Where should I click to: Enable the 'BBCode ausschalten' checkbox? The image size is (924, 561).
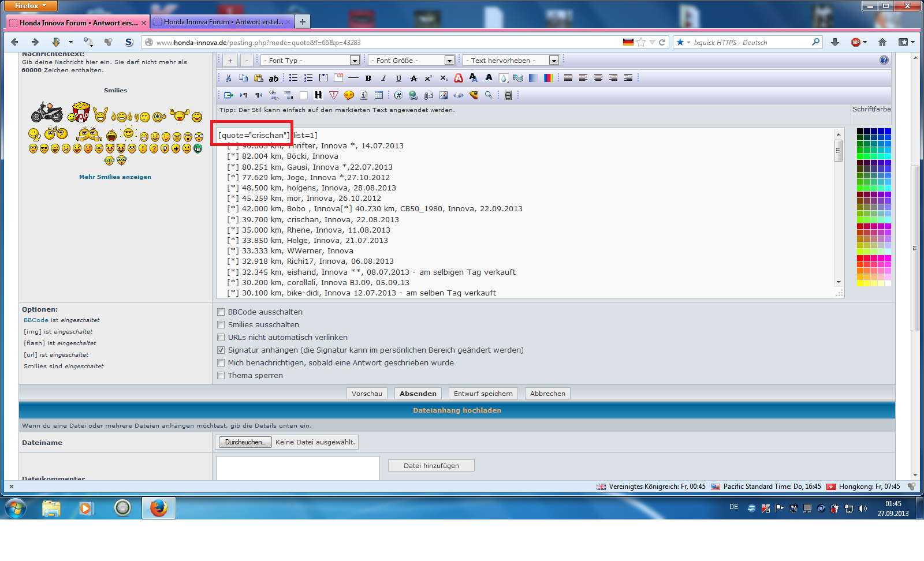[x=221, y=312]
